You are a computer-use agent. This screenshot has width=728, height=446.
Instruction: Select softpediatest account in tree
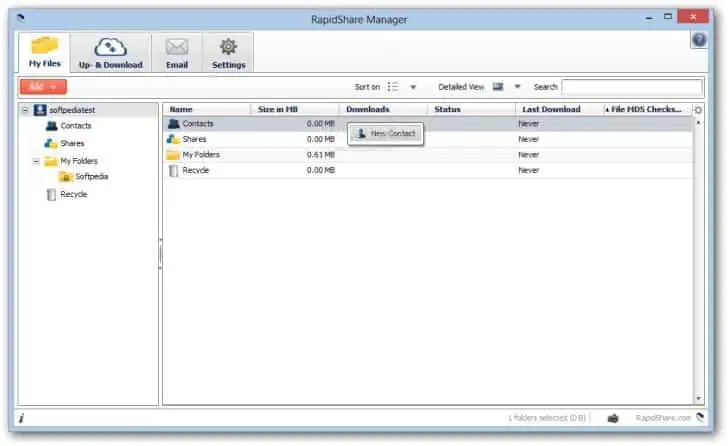pos(72,110)
